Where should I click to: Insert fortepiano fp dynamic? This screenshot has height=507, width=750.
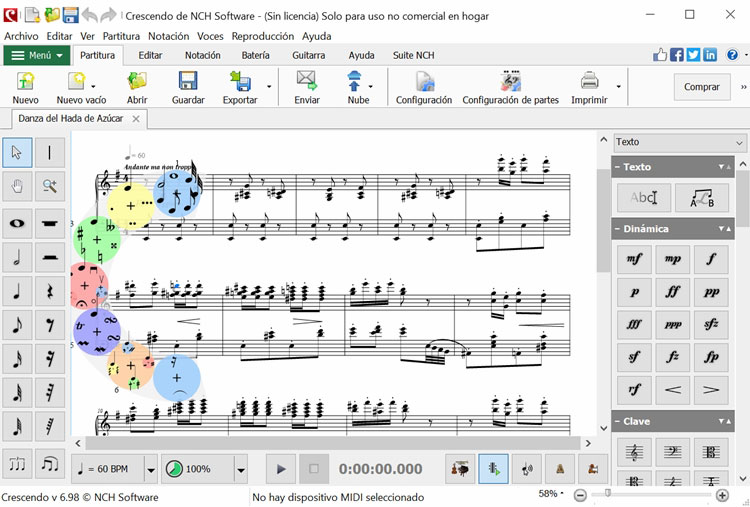pos(711,357)
